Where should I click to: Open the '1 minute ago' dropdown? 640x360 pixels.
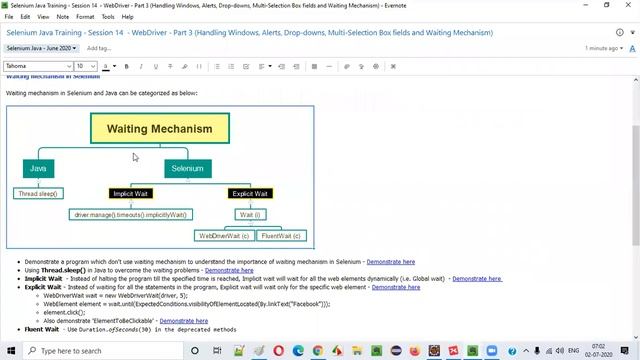click(604, 48)
